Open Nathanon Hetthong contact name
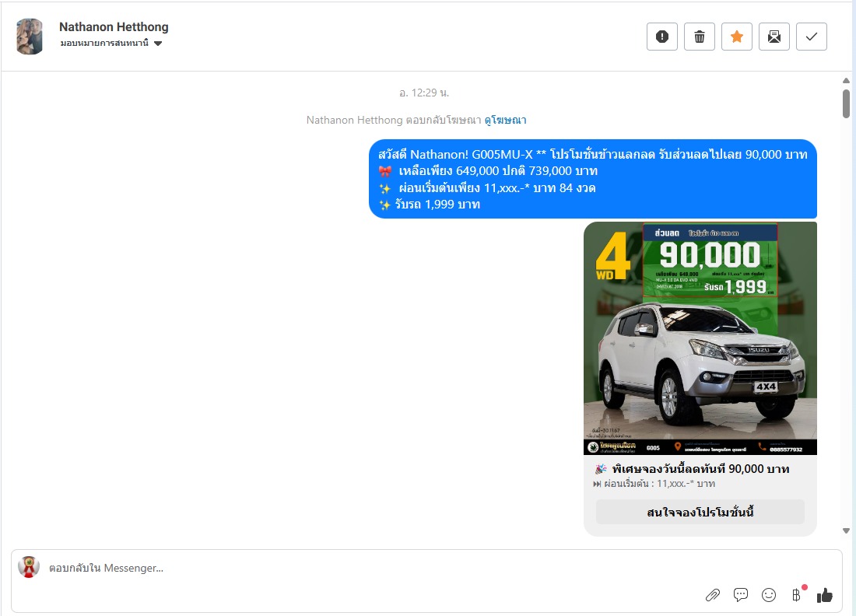 click(114, 26)
